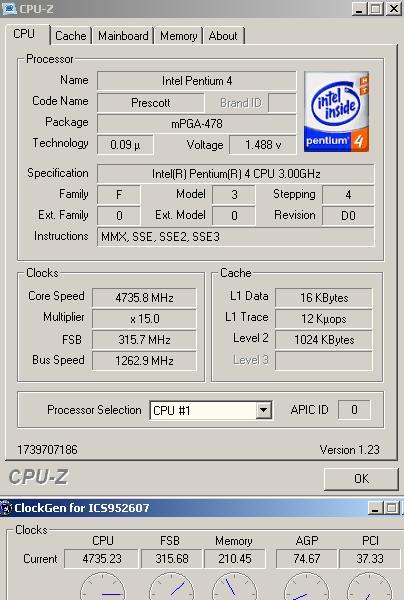The image size is (404, 600).
Task: Open the About tab
Action: click(223, 36)
